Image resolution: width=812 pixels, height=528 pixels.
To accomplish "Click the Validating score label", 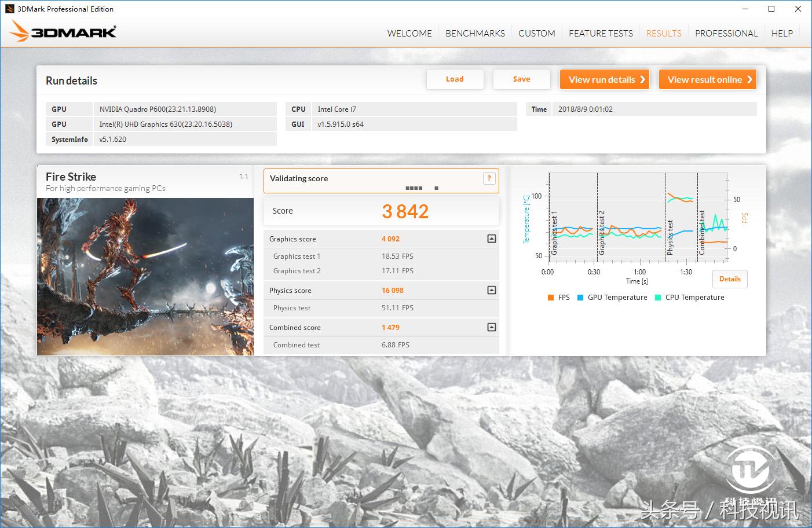I will click(x=299, y=178).
